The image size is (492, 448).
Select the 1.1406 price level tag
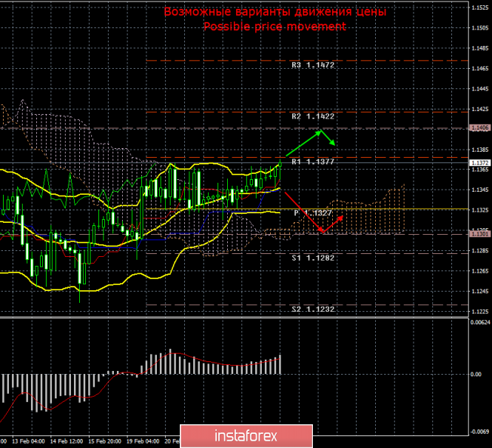(x=479, y=128)
